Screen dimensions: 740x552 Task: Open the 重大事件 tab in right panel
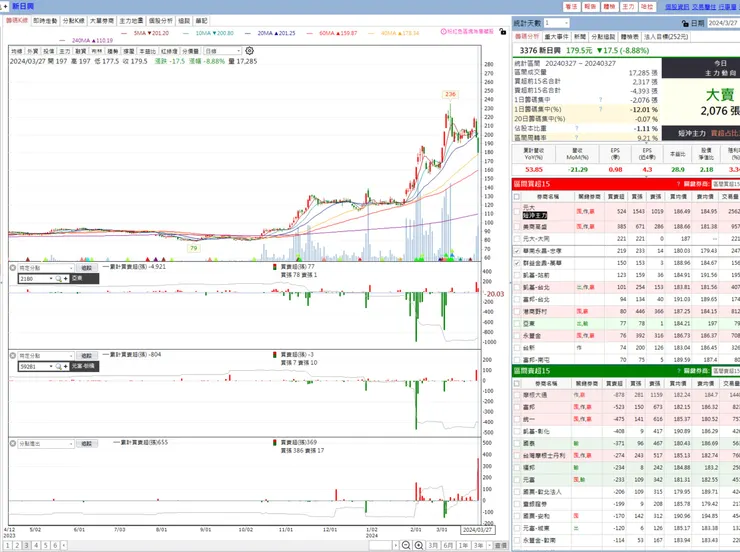(x=557, y=37)
